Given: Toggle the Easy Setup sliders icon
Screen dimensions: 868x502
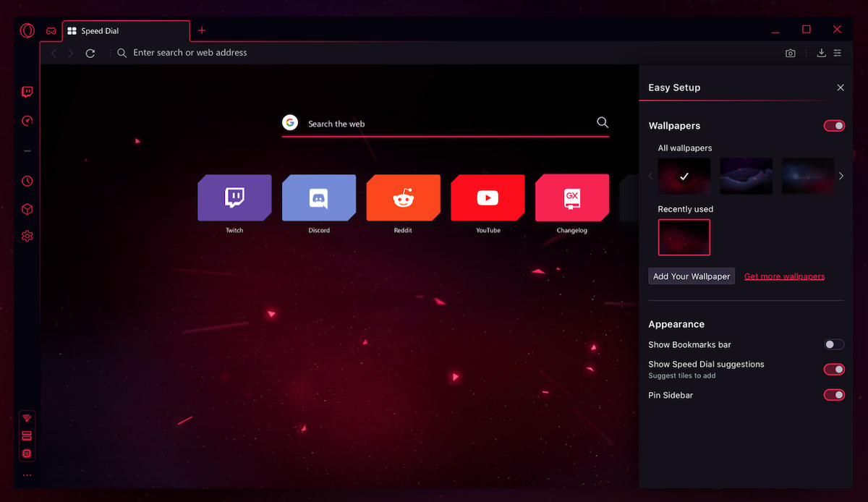Looking at the screenshot, I should click(838, 53).
